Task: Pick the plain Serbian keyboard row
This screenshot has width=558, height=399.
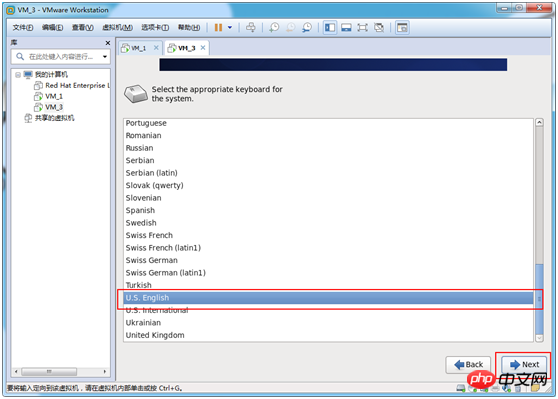Action: (x=328, y=161)
